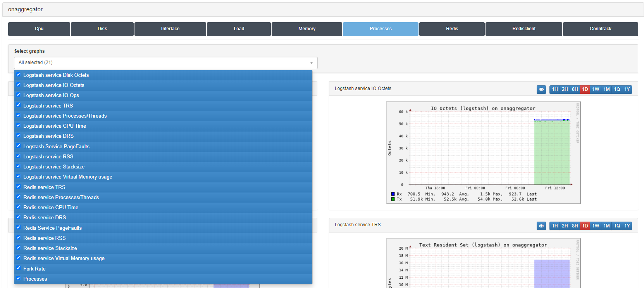
Task: Click the eye icon on Logstash IO Octets graph
Action: coord(541,89)
